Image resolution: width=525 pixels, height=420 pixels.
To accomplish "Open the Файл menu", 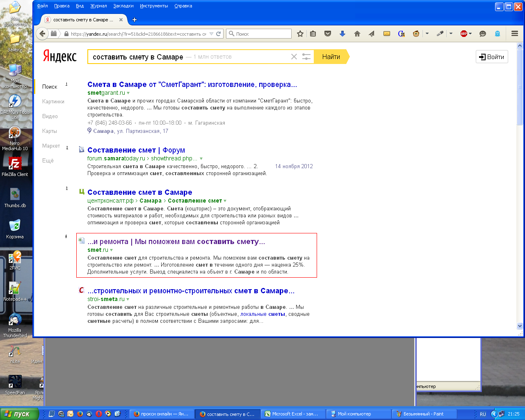I will tap(42, 6).
